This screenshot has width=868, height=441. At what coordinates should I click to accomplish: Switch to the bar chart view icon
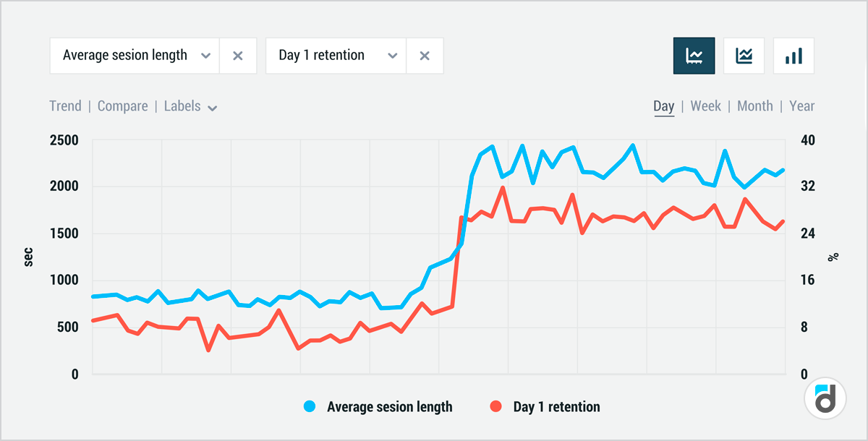(x=793, y=56)
